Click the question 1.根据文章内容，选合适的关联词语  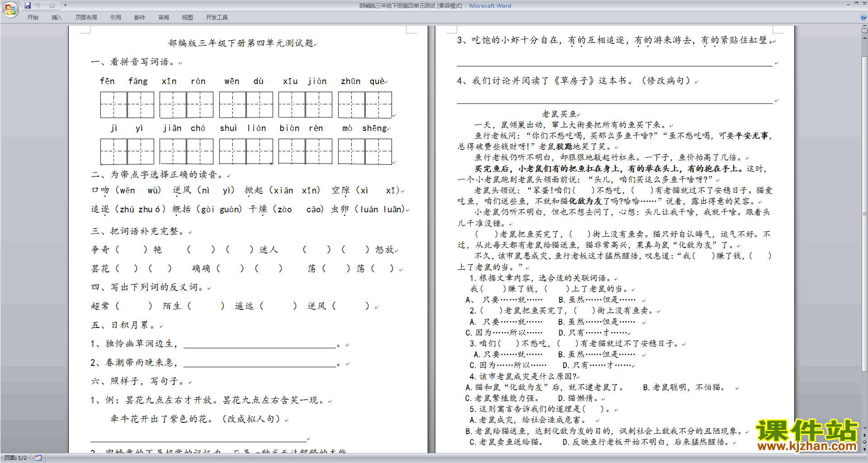click(540, 278)
